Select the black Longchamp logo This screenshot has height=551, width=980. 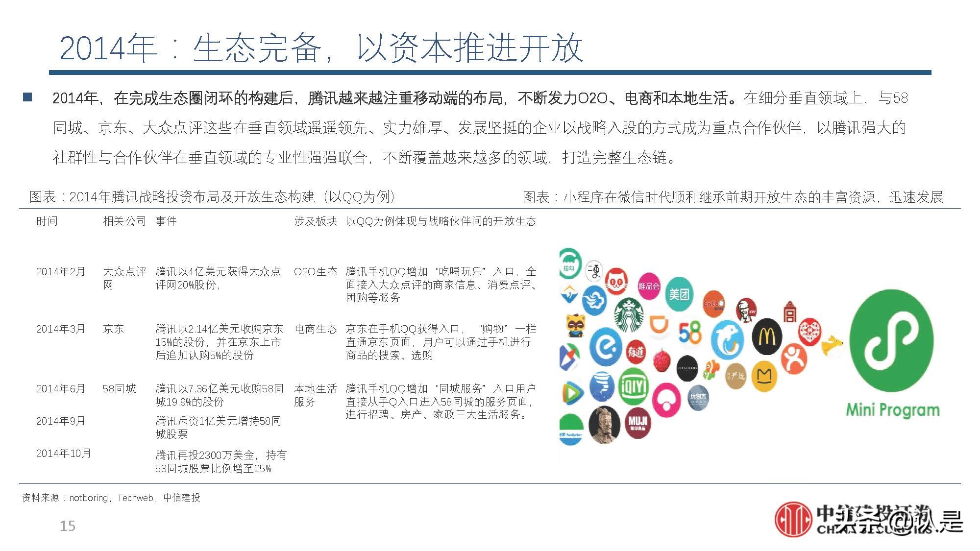point(687,369)
